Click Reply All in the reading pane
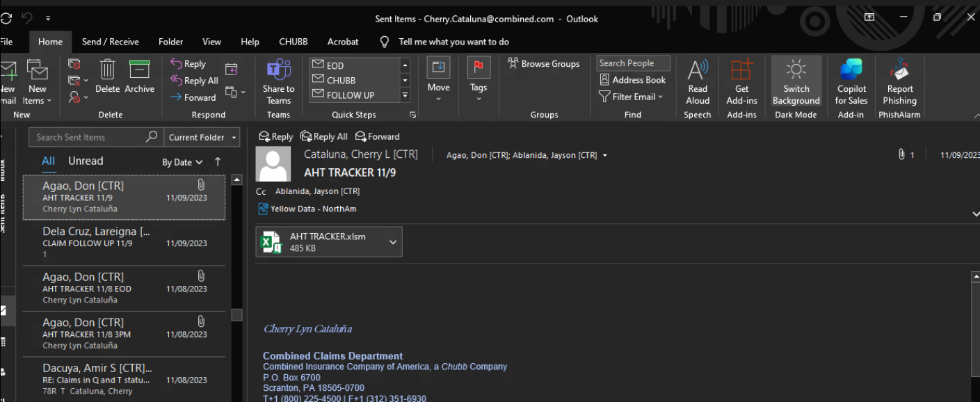The height and width of the screenshot is (402, 980). [323, 136]
